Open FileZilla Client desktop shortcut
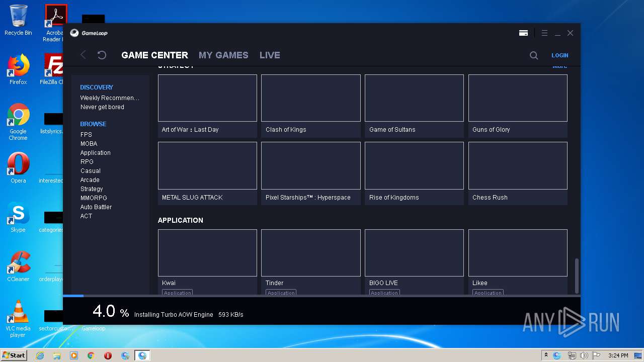 click(52, 69)
